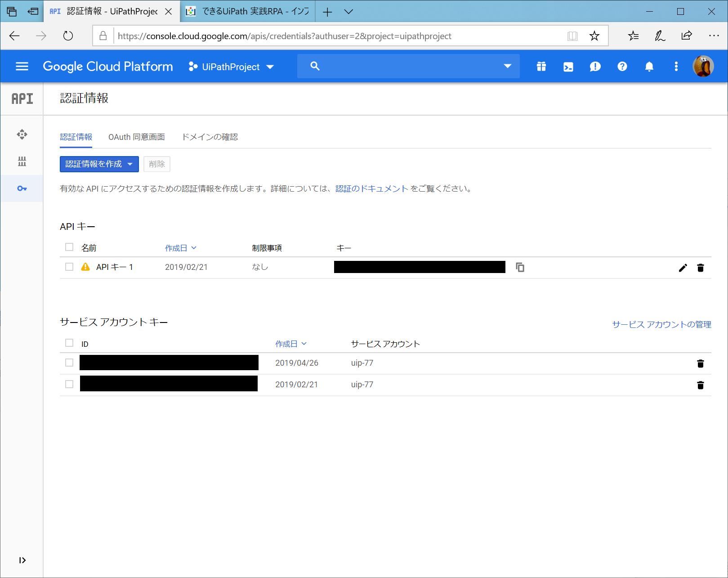Delete API キー 1 using trash icon
The width and height of the screenshot is (728, 578).
coord(700,267)
